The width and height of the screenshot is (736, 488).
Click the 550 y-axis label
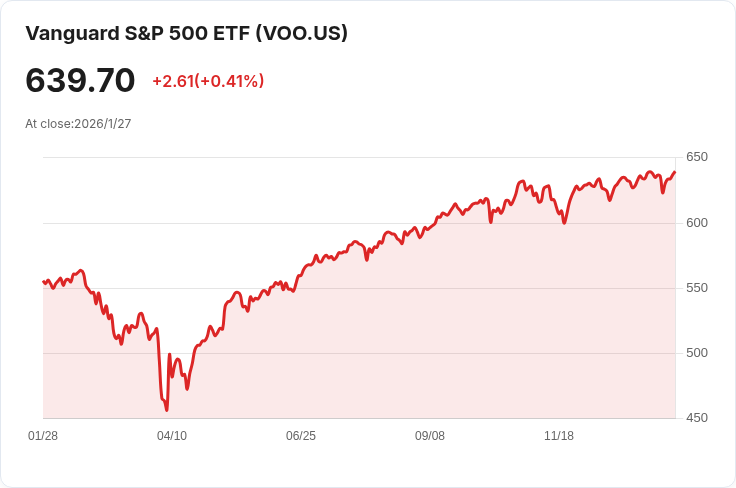pos(697,288)
